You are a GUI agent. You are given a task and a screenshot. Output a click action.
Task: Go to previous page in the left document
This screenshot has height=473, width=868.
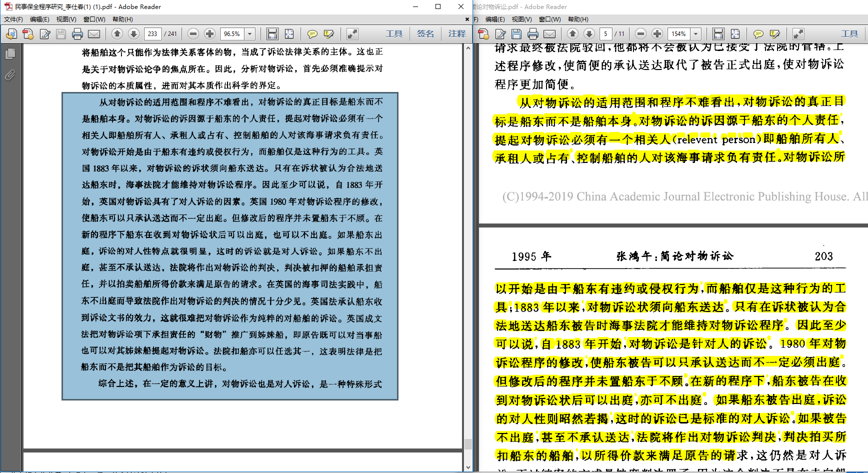tap(117, 34)
